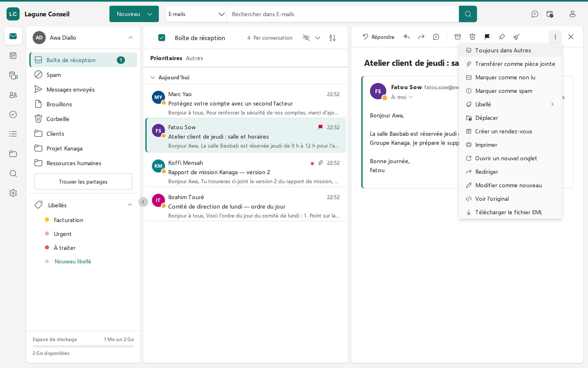Select the yellow Facturation label dot
The height and width of the screenshot is (368, 588).
pyautogui.click(x=47, y=220)
